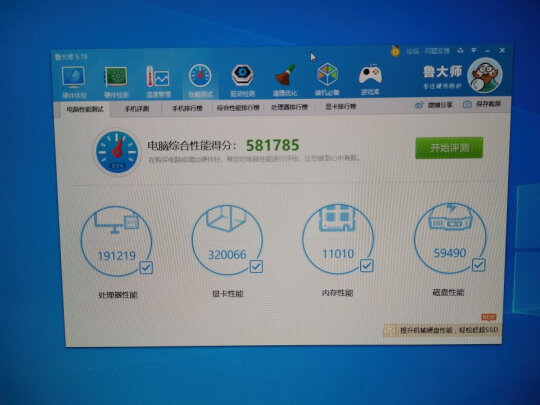Click the large blue speedometer score icon
The image size is (540, 405).
pyautogui.click(x=117, y=152)
